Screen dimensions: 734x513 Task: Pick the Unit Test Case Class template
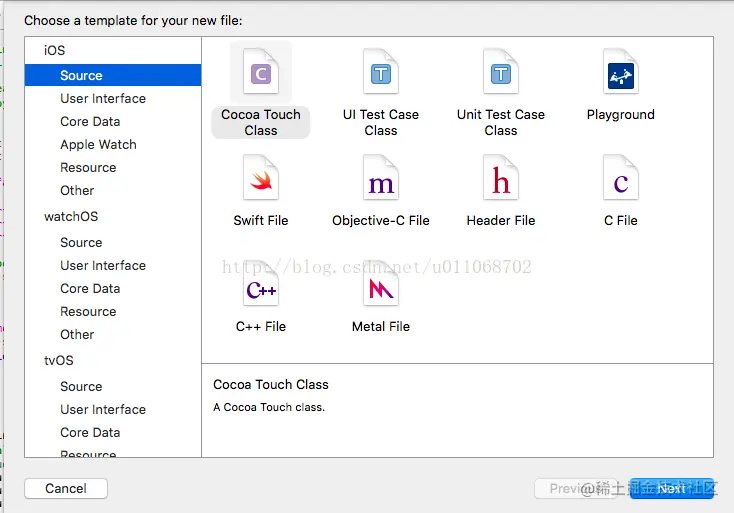click(500, 72)
